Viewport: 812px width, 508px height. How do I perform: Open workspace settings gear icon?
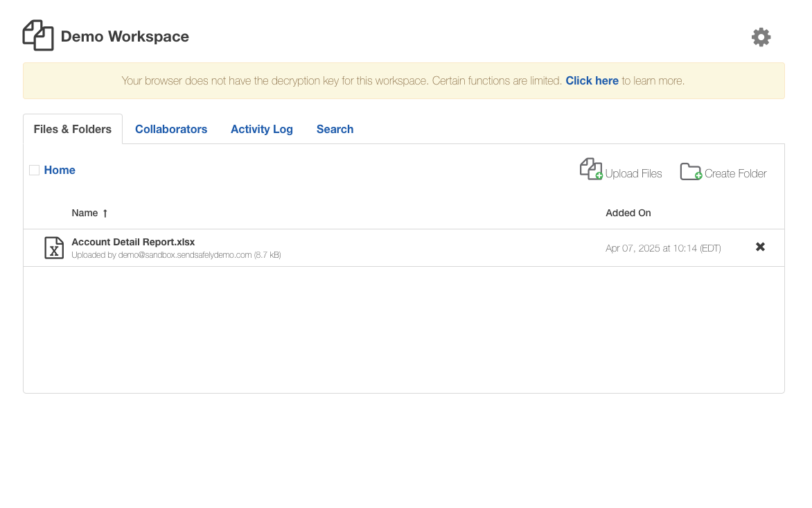761,37
